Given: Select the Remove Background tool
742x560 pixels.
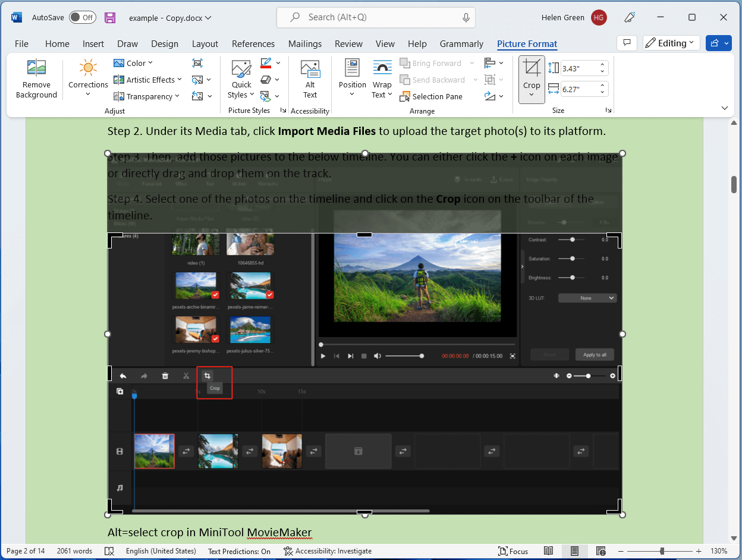Looking at the screenshot, I should tap(36, 79).
